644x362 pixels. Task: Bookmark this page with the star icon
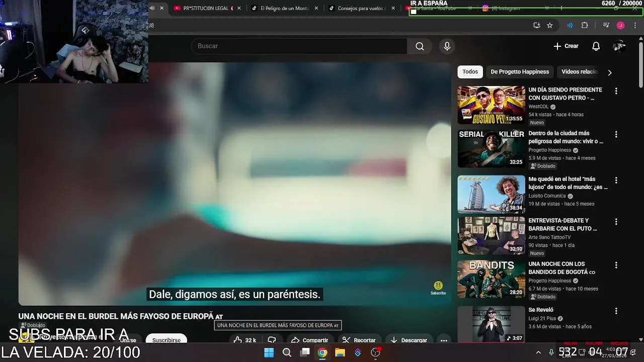(550, 25)
